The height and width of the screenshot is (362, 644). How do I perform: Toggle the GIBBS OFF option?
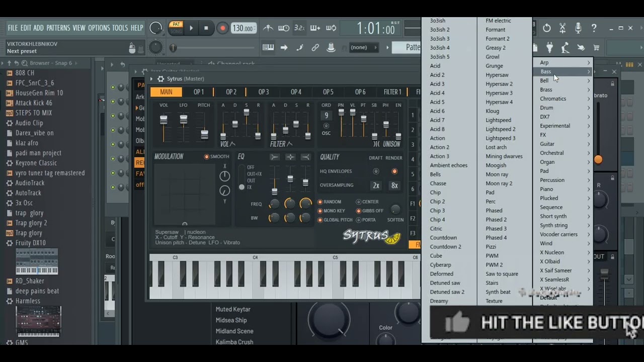click(370, 211)
